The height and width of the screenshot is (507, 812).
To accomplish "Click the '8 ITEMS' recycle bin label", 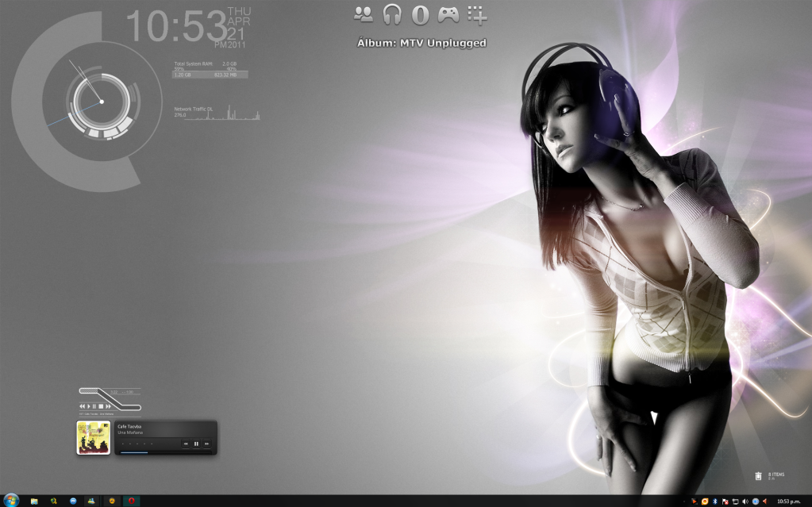I will (x=776, y=474).
